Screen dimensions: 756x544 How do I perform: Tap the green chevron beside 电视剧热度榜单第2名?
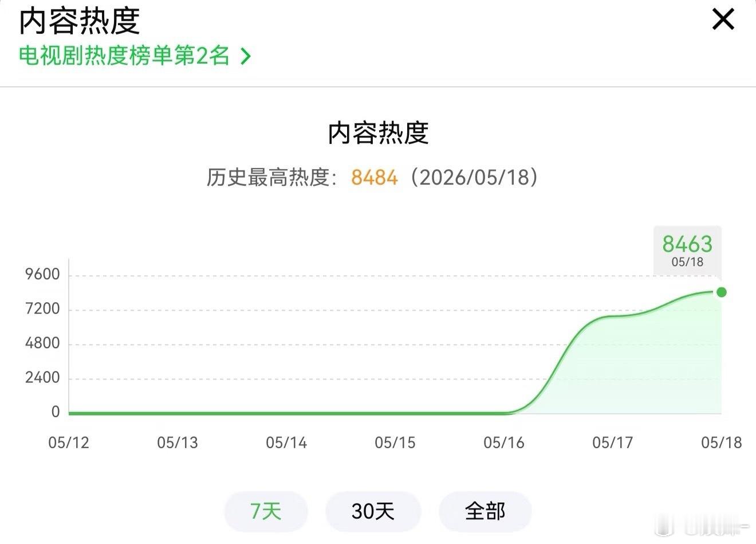[246, 56]
